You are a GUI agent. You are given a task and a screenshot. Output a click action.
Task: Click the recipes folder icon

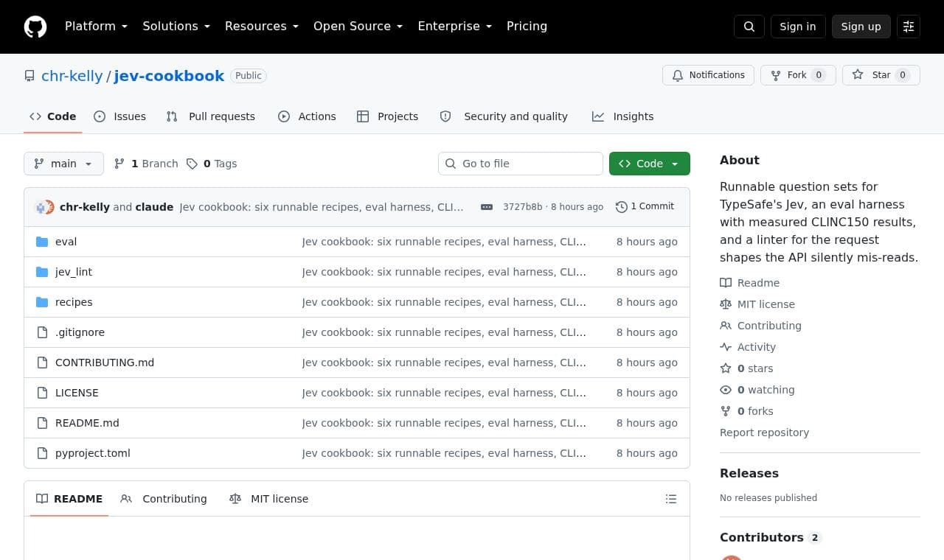click(x=42, y=302)
